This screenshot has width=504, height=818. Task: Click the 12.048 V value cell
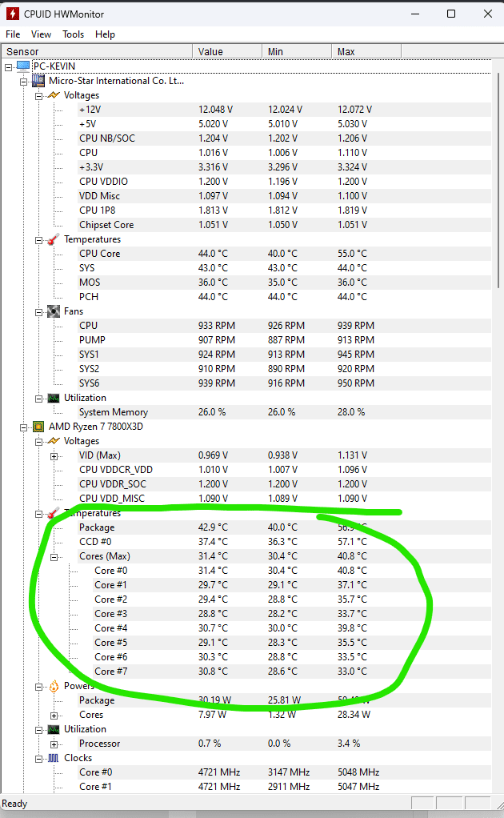[215, 110]
